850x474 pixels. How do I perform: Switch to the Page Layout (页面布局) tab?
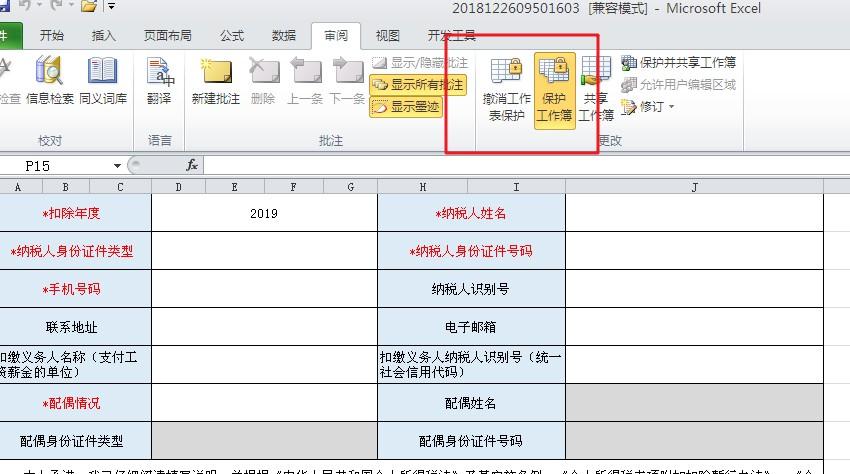168,36
